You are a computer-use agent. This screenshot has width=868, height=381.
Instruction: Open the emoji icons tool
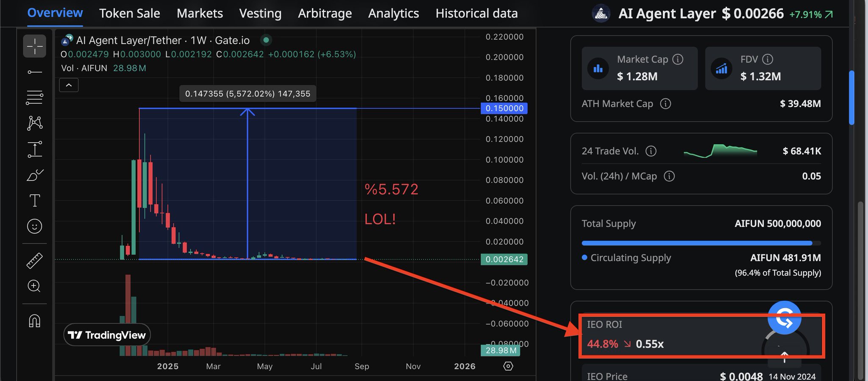tap(34, 226)
